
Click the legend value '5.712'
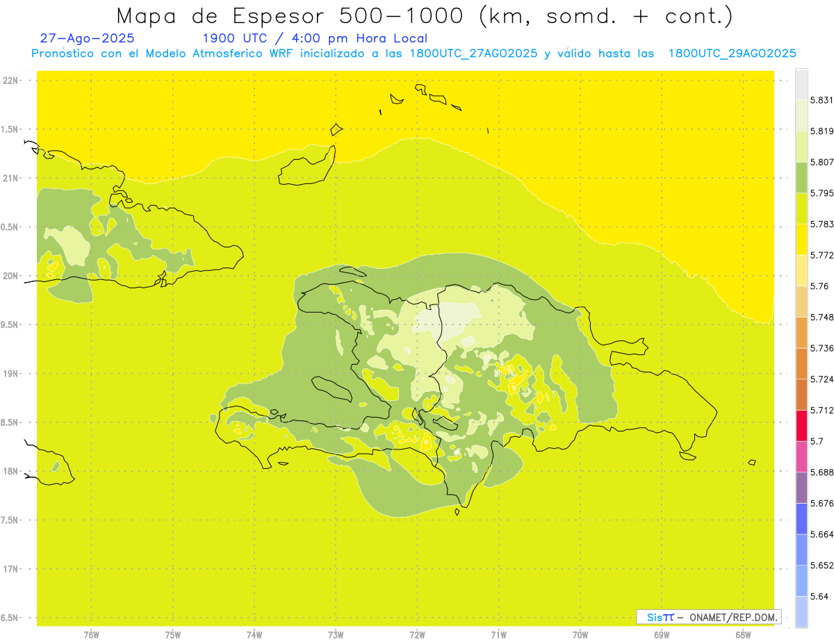[821, 410]
